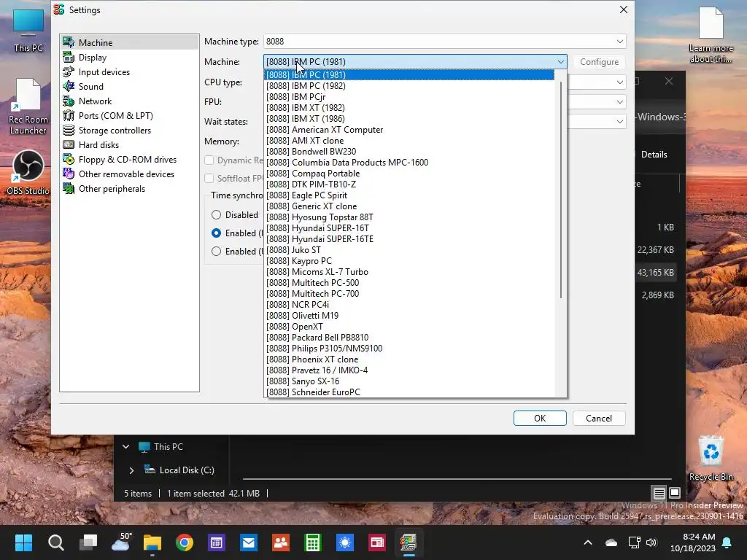Open the Calculator app from taskbar
The height and width of the screenshot is (560, 747).
pos(313,542)
